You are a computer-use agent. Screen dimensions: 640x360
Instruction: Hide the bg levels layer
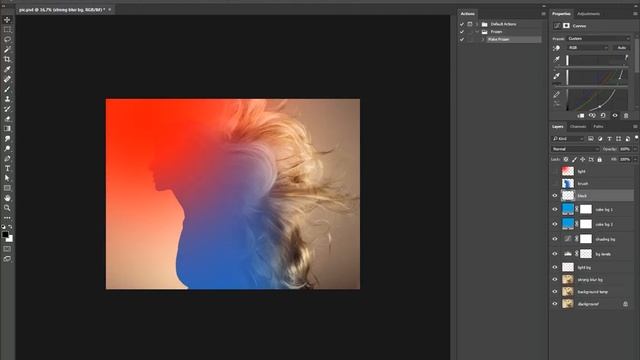click(555, 254)
